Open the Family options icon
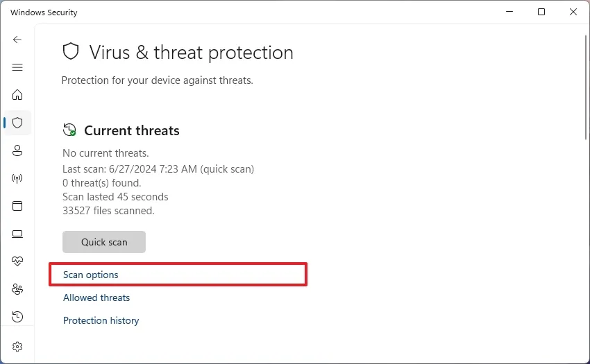The image size is (590, 364). point(17,289)
